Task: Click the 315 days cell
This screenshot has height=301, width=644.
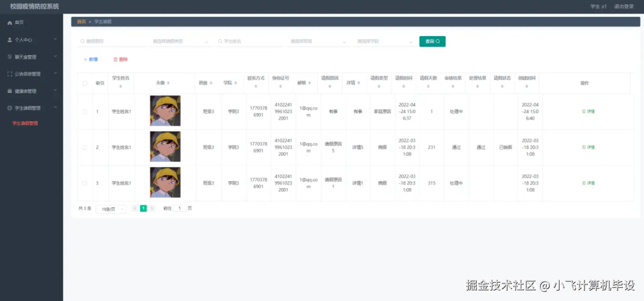Action: click(x=432, y=183)
